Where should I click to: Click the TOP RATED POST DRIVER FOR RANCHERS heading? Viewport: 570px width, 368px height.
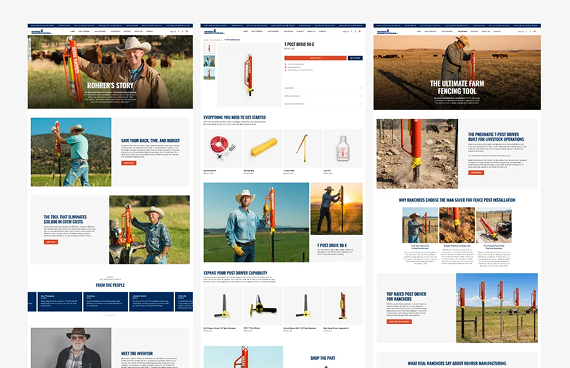[x=406, y=296]
